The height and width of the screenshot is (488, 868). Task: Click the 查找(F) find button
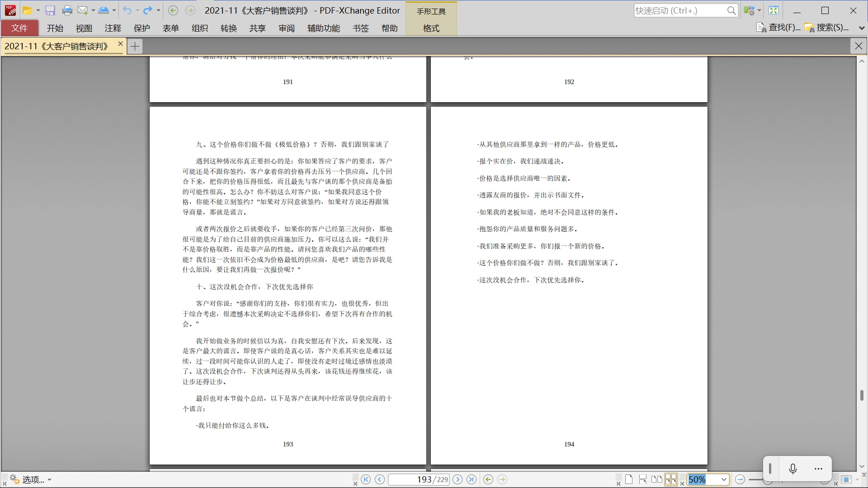(779, 28)
